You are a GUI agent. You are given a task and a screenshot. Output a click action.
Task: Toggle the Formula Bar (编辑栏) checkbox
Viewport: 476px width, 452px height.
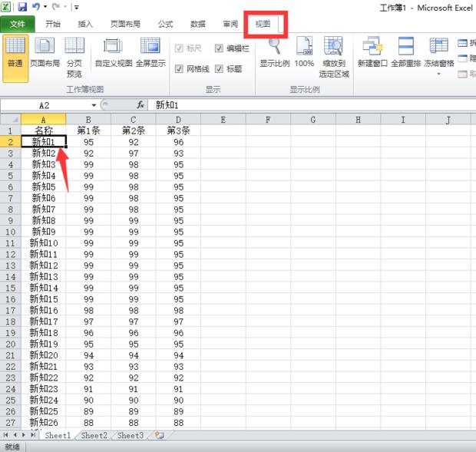pos(219,48)
